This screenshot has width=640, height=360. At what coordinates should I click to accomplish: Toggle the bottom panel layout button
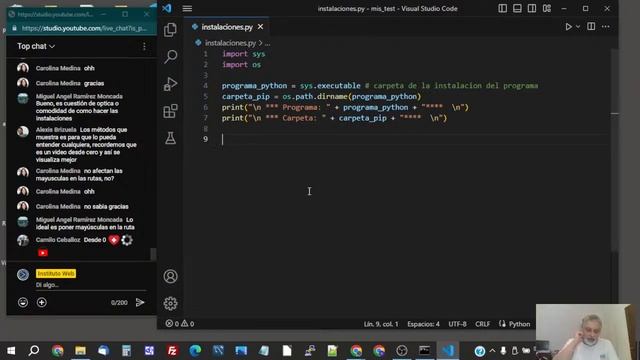517,9
